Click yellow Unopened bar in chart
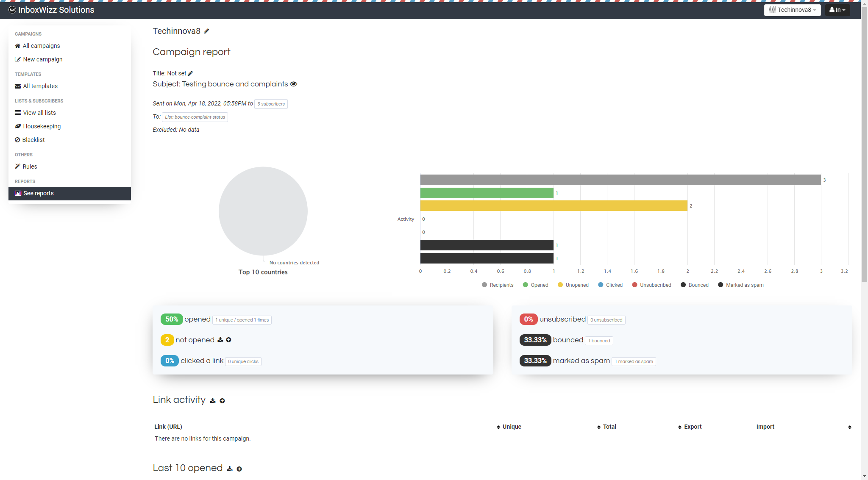The width and height of the screenshot is (868, 480). [x=554, y=206]
